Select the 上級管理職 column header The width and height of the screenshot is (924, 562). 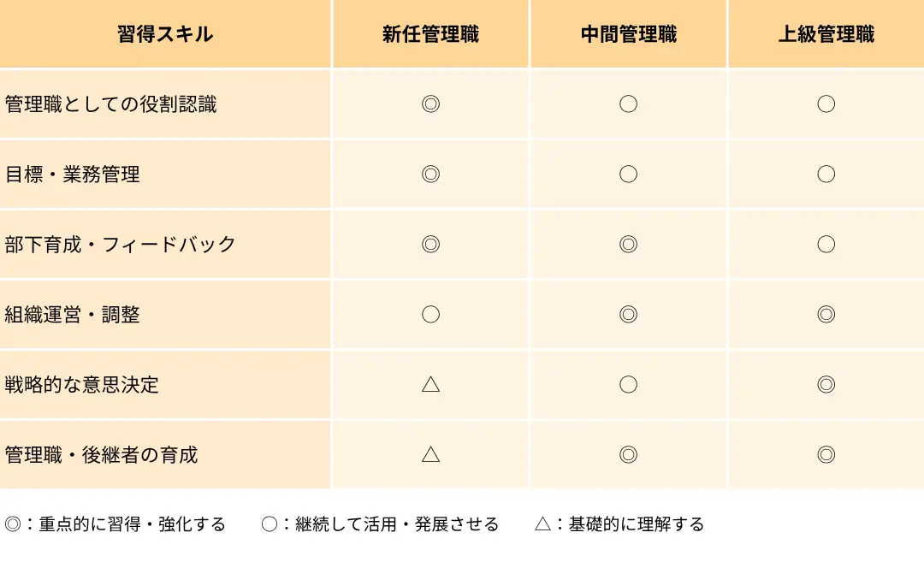click(826, 34)
